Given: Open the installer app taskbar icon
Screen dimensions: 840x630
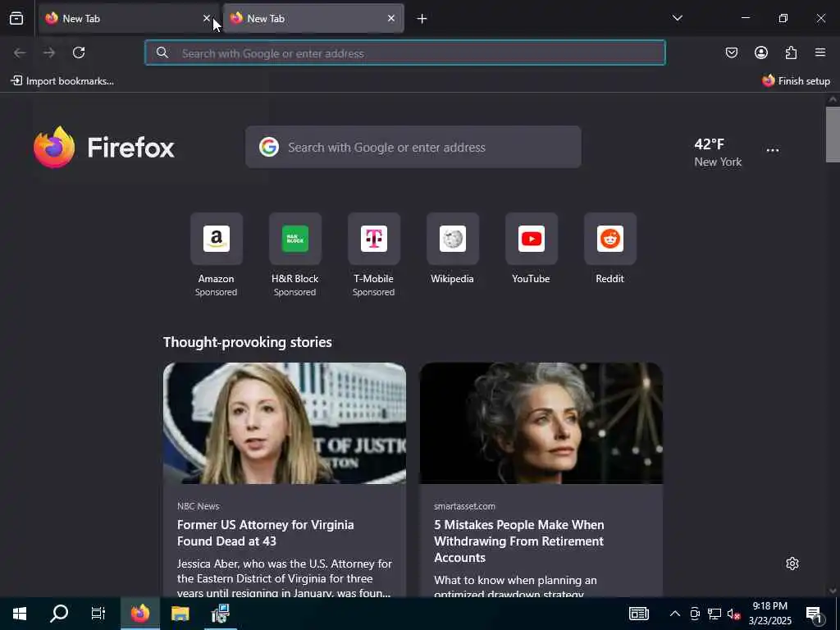Looking at the screenshot, I should 220,614.
